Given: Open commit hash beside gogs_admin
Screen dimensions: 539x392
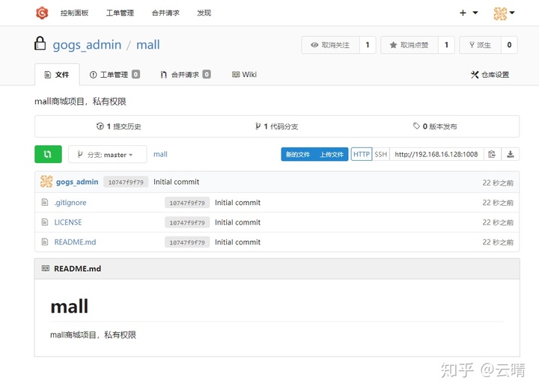Looking at the screenshot, I should click(126, 182).
